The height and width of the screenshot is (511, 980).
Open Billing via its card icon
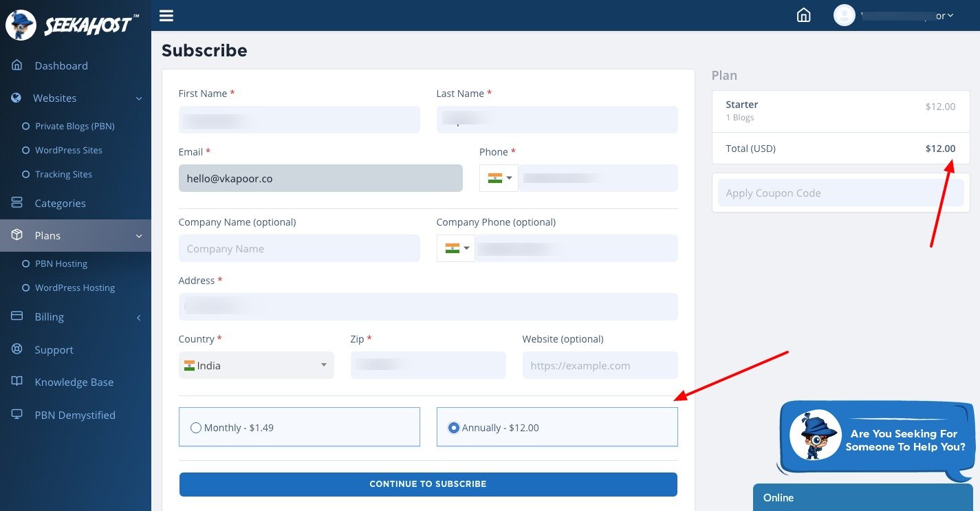pos(16,316)
